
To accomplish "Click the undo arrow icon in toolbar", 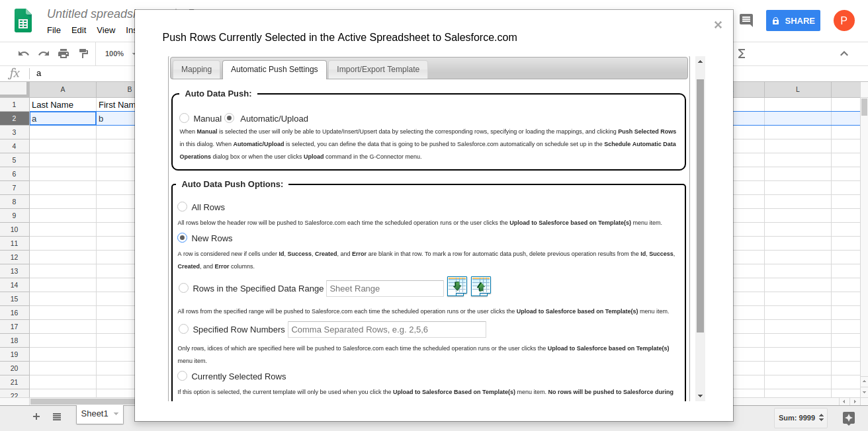I will 24,54.
